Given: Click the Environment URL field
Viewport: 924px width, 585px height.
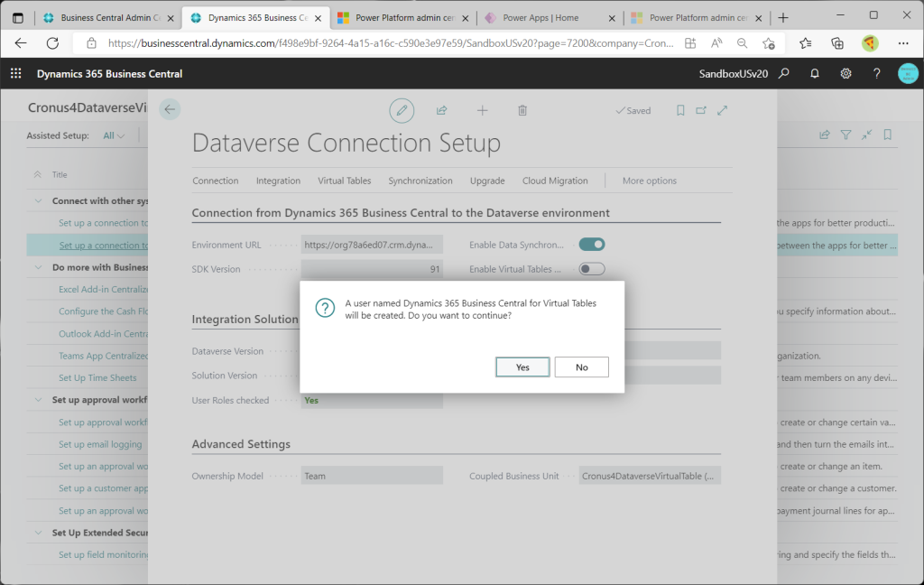Looking at the screenshot, I should (372, 244).
